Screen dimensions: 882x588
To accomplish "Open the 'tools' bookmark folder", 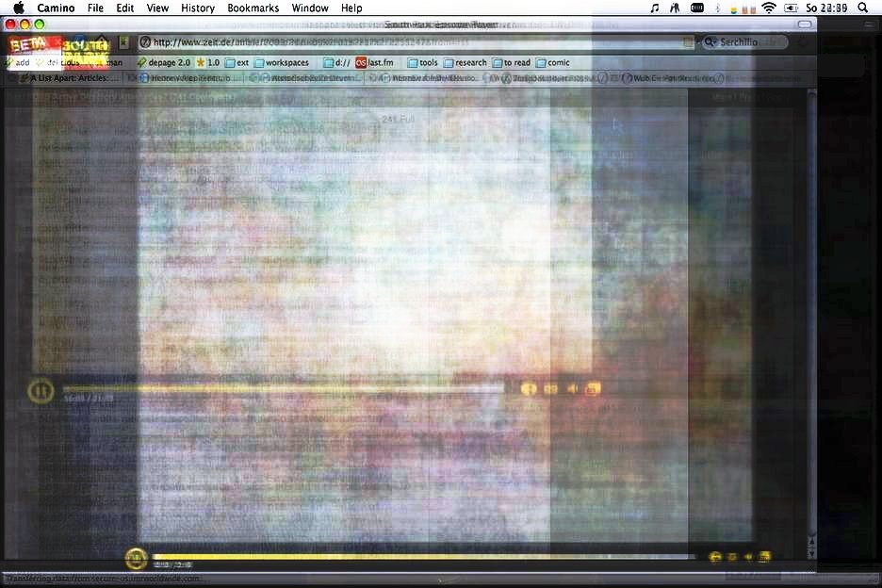I will click(x=422, y=62).
